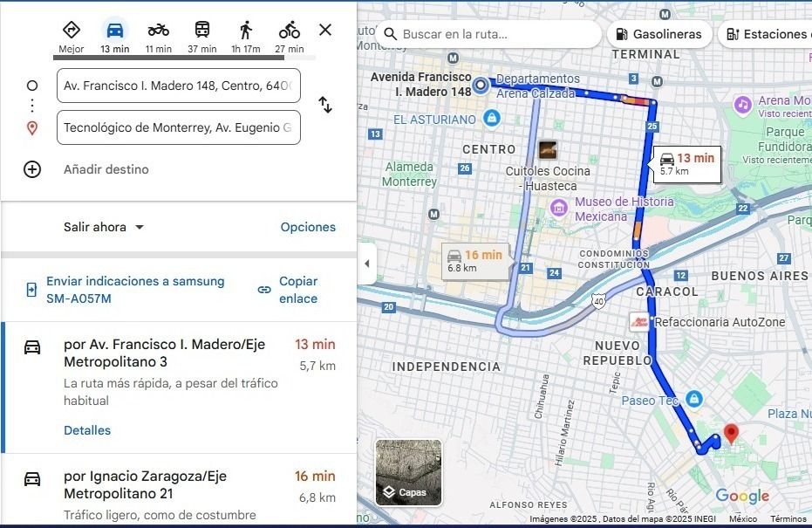812x528 pixels.
Task: Choose the motorcycle travel mode
Action: [x=158, y=31]
